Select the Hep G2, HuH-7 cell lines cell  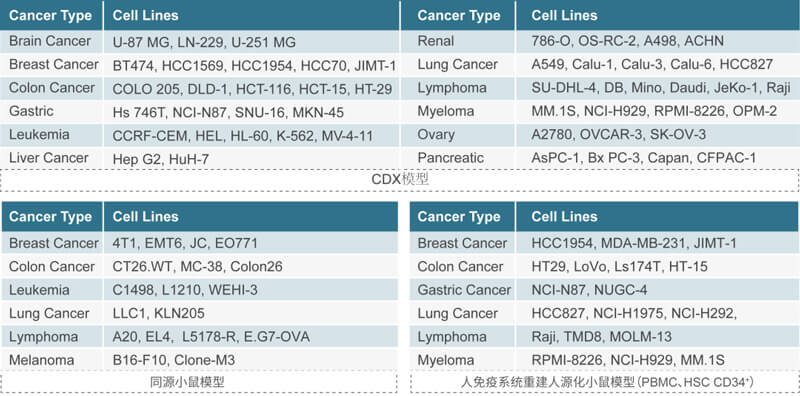(161, 159)
